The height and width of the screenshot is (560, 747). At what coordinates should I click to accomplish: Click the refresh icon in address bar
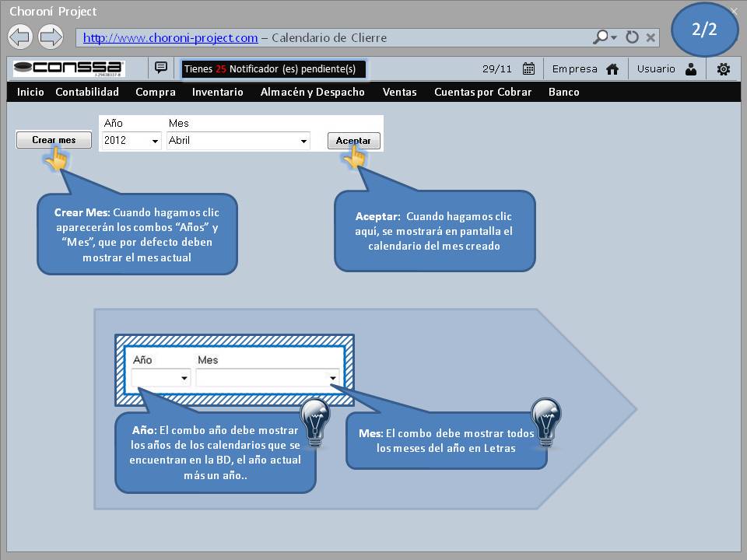pyautogui.click(x=632, y=37)
